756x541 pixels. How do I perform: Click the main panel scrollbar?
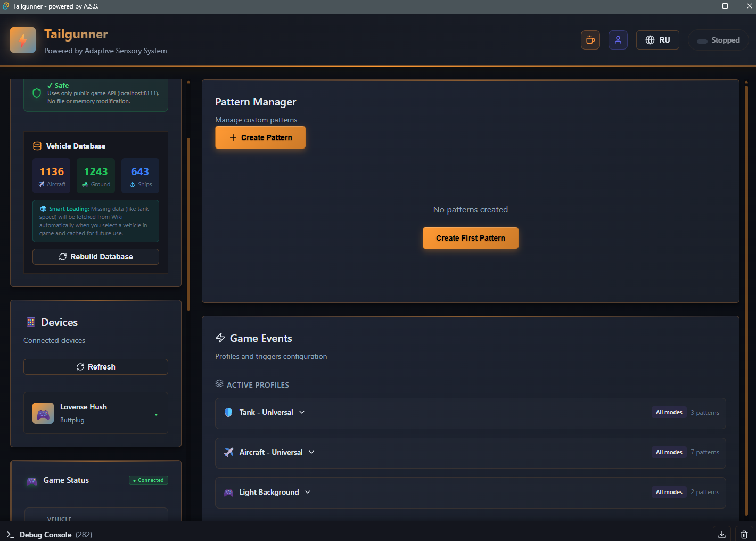pyautogui.click(x=746, y=301)
